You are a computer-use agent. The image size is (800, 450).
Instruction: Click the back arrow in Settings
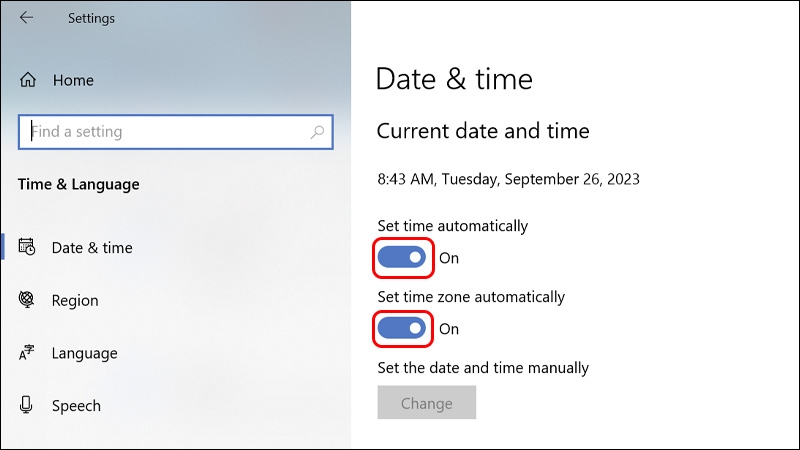pyautogui.click(x=26, y=18)
